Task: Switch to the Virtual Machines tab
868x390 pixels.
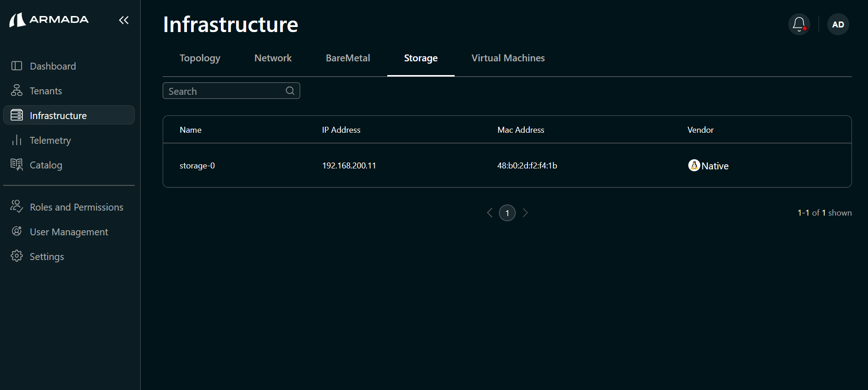Action: point(508,58)
